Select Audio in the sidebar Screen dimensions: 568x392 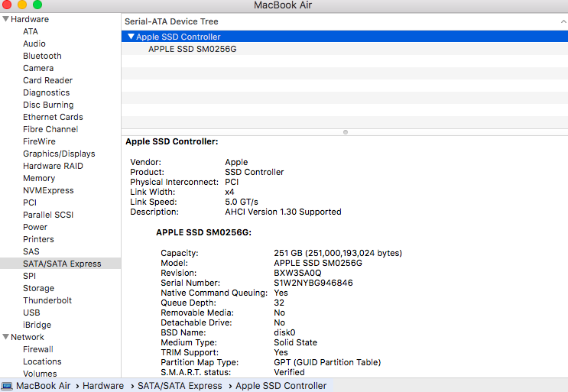34,44
